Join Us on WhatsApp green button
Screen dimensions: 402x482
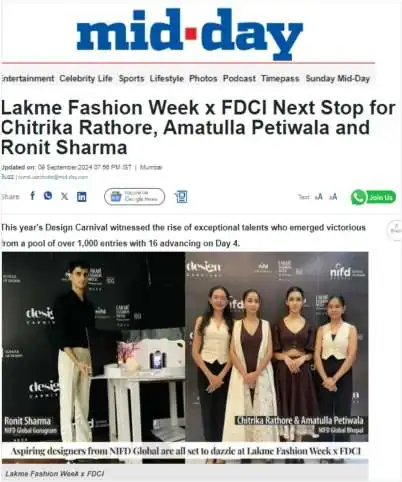tap(373, 197)
